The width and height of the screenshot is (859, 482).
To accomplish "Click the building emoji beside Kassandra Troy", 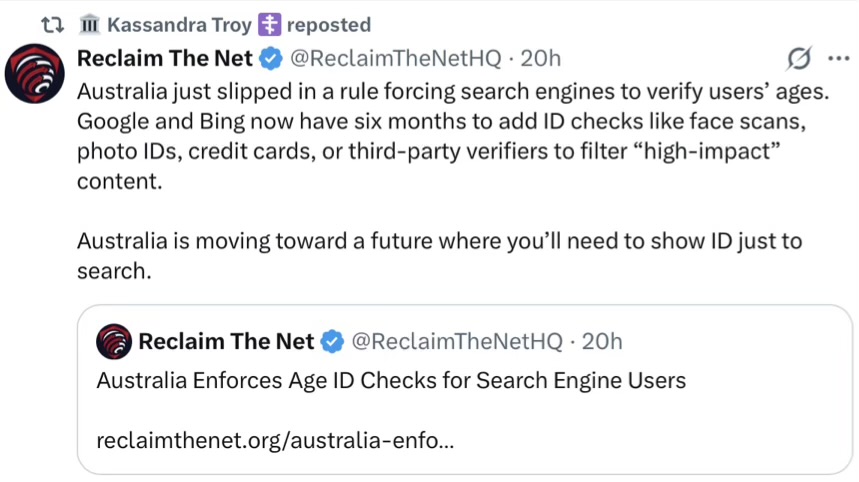I will click(x=89, y=25).
